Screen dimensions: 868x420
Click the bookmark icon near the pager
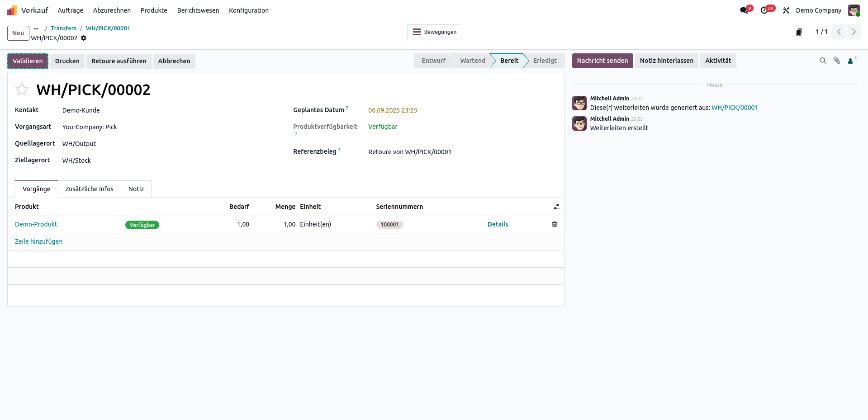tap(799, 32)
